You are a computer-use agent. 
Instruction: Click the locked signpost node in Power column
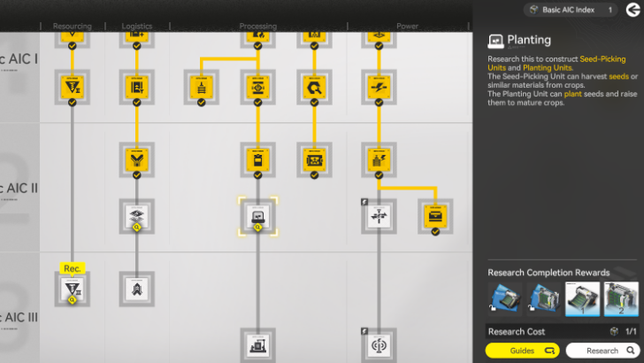pos(378,214)
